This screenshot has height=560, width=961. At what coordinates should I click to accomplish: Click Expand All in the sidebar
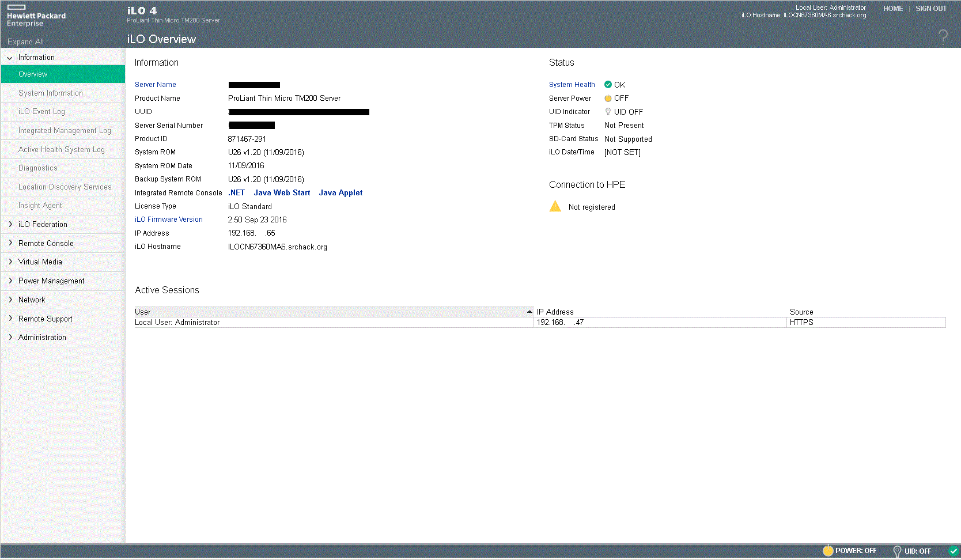pos(25,41)
